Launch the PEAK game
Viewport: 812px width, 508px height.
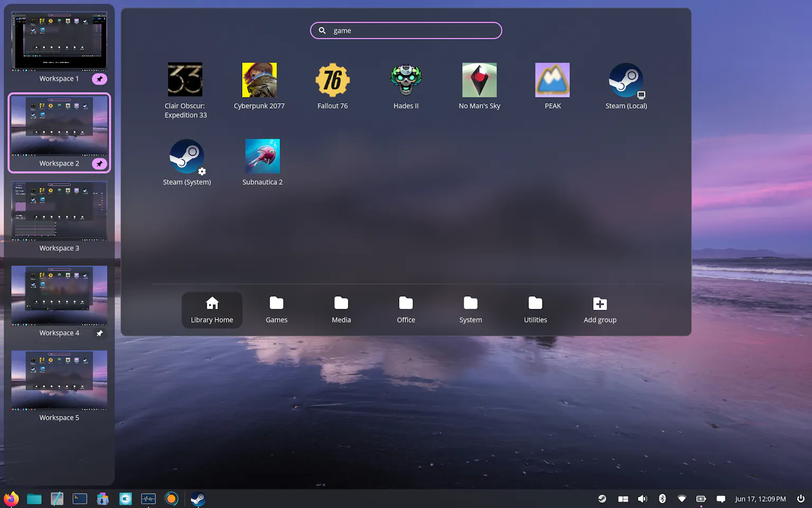click(x=552, y=86)
